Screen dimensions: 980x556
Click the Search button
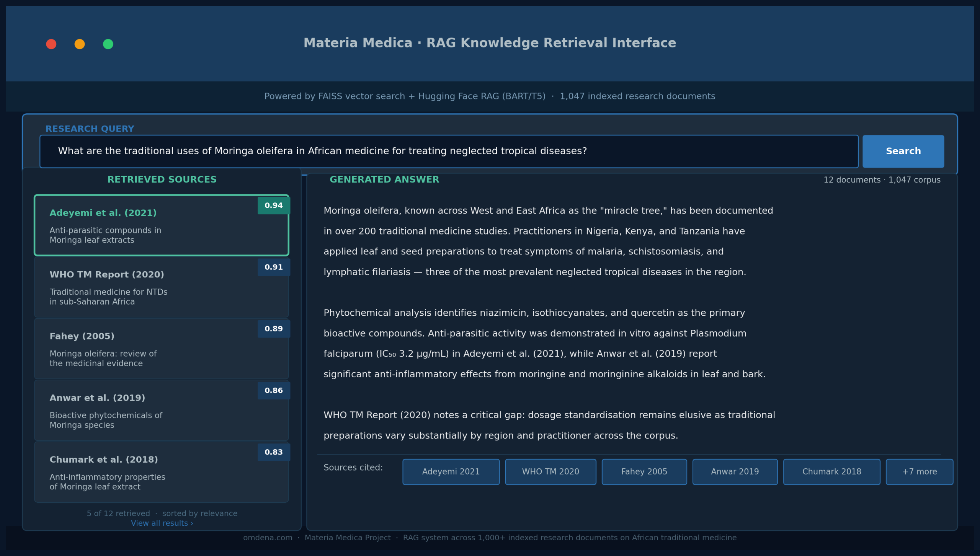point(903,151)
